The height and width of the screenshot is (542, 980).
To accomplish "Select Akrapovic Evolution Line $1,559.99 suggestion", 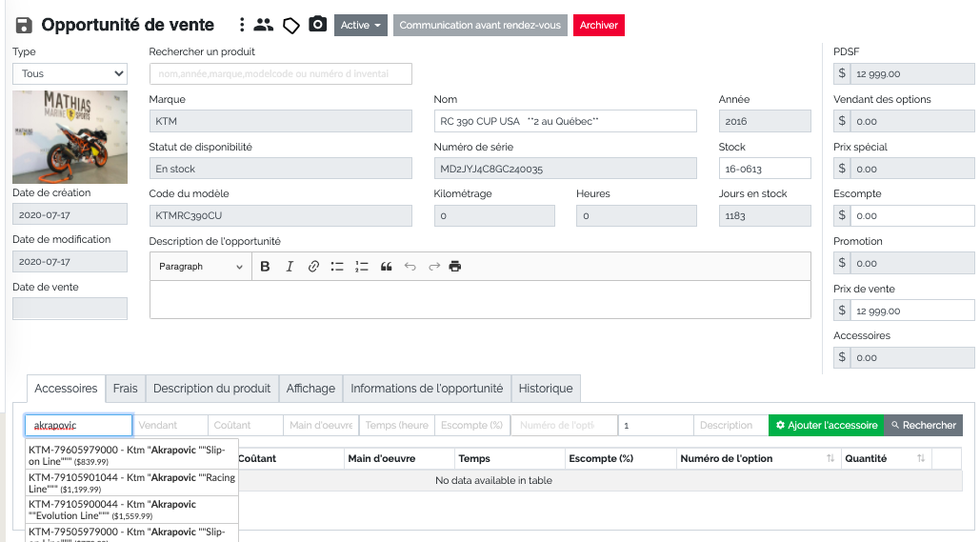I will point(131,510).
